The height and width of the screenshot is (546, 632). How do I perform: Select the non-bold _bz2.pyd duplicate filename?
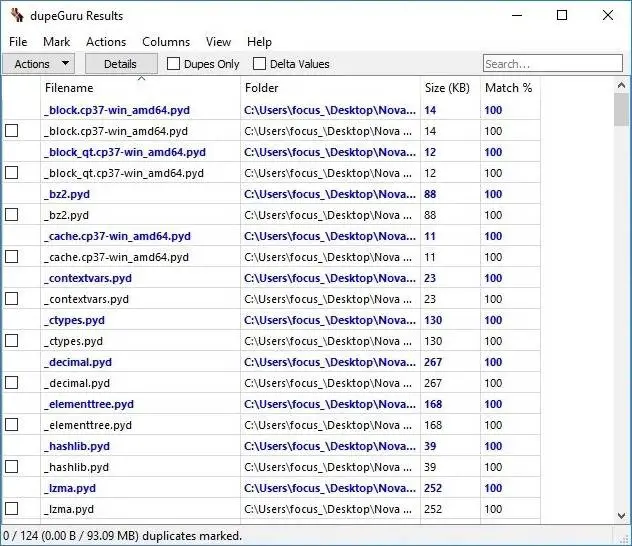tap(67, 215)
